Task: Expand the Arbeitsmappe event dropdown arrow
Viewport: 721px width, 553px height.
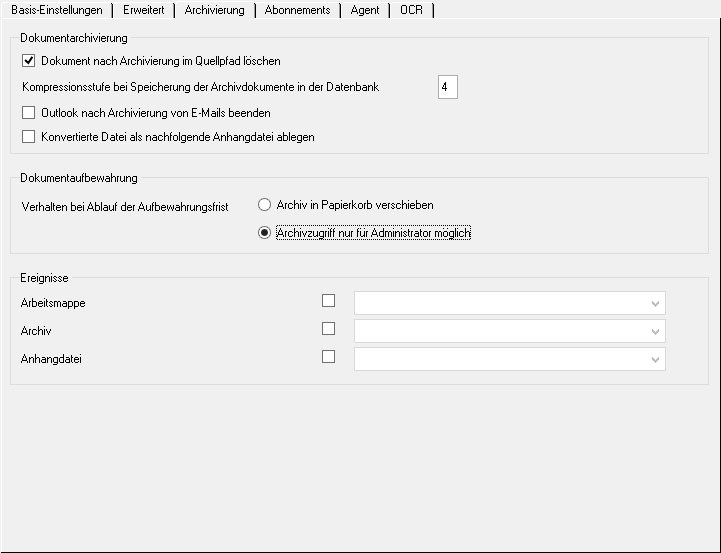Action: coord(655,303)
